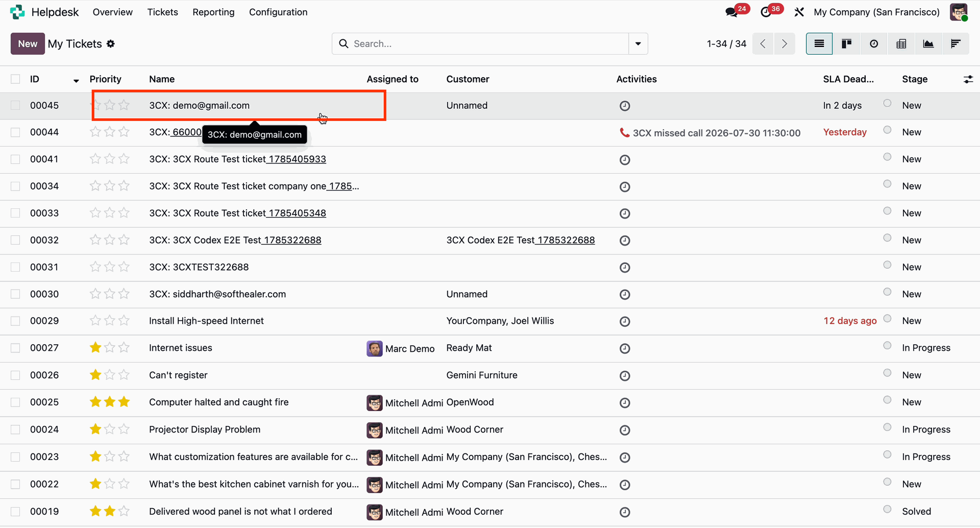Viewport: 980px width, 528px height.
Task: Open the activities clock icon with 36 badge
Action: [x=766, y=12]
